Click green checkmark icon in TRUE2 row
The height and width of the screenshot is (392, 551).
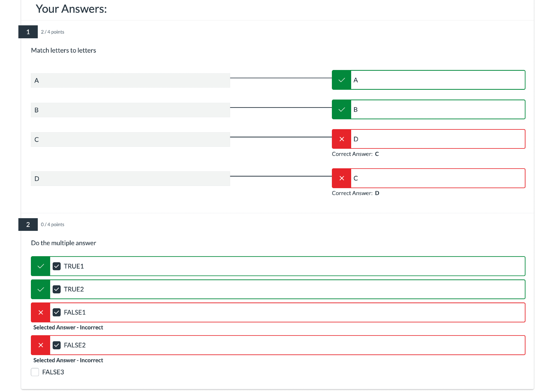(41, 289)
